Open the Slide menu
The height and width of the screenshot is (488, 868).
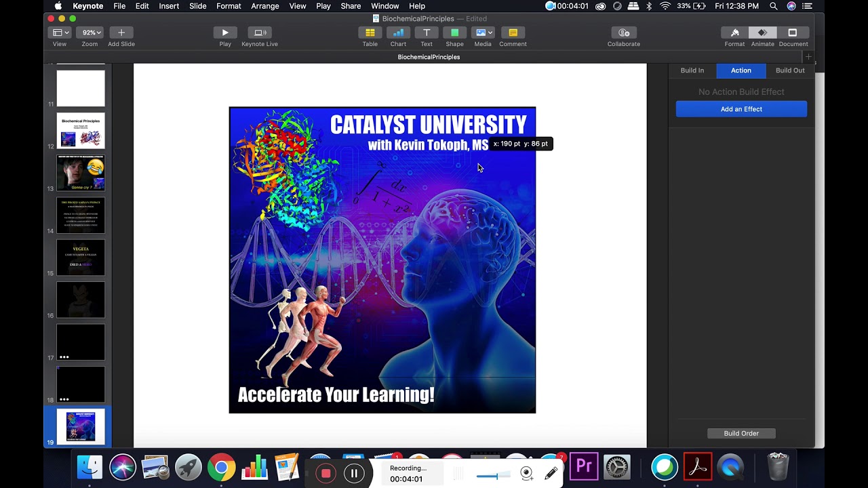coord(198,6)
